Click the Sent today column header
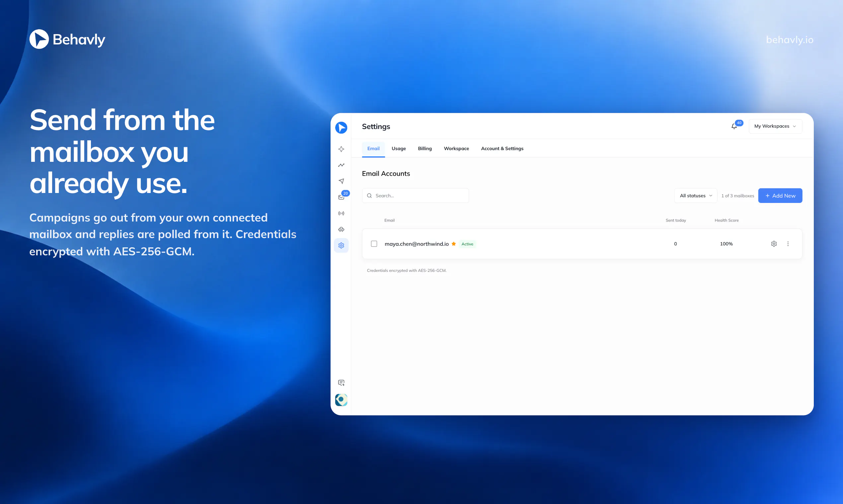This screenshot has height=504, width=843. pos(675,220)
